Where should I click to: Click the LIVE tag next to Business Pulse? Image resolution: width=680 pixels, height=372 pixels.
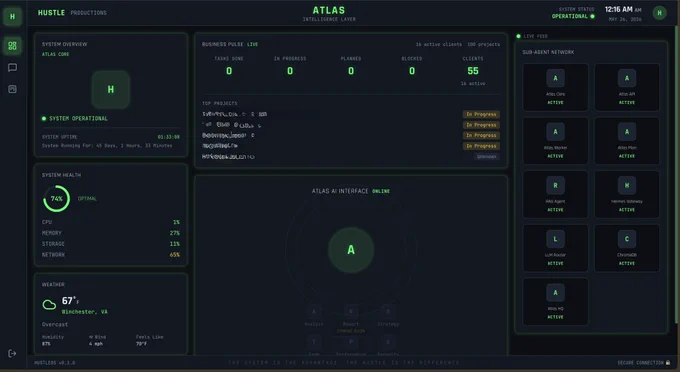[252, 44]
